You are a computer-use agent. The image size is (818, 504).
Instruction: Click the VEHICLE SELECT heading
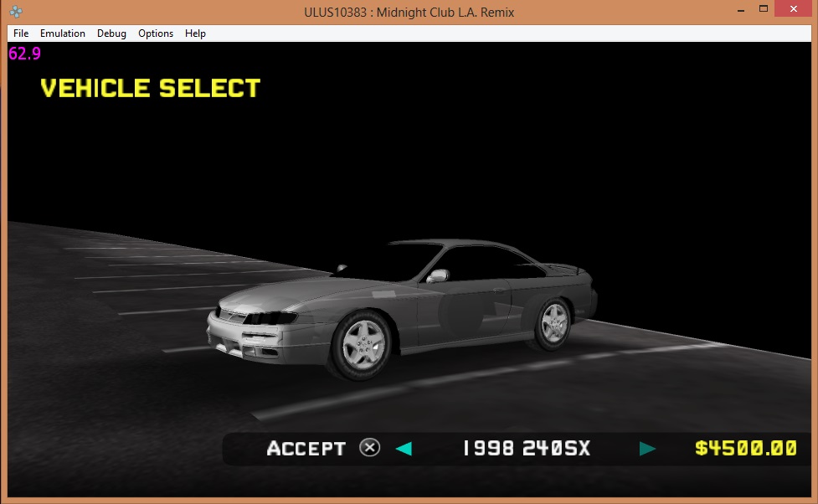point(151,89)
